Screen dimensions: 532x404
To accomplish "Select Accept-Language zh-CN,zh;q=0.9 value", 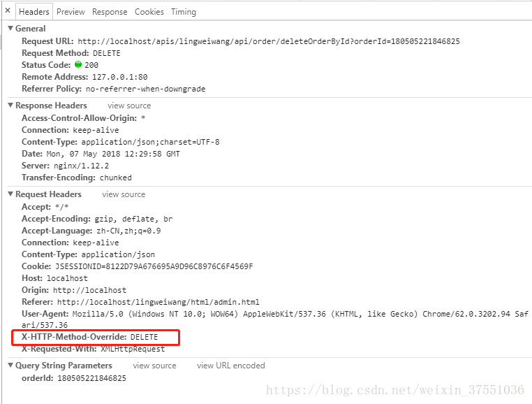I will coord(128,231).
